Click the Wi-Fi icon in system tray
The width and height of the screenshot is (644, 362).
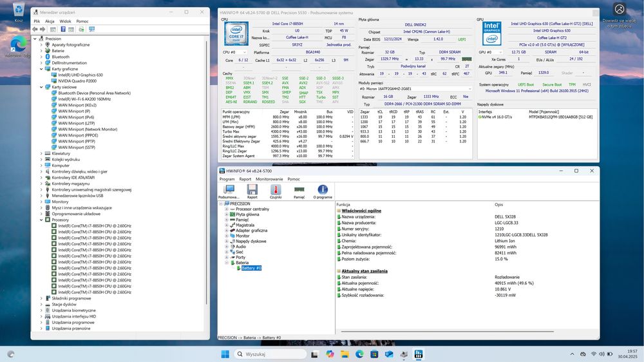point(594,354)
